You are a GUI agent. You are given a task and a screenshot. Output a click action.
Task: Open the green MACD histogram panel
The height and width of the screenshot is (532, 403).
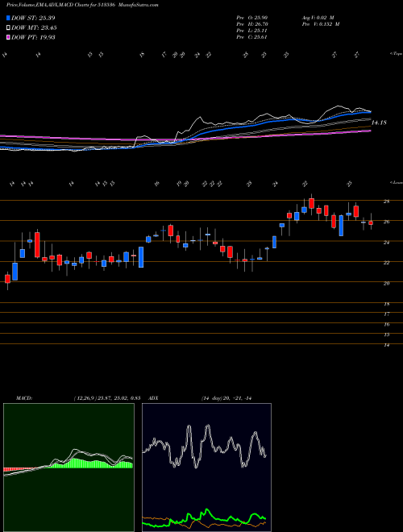click(x=69, y=468)
